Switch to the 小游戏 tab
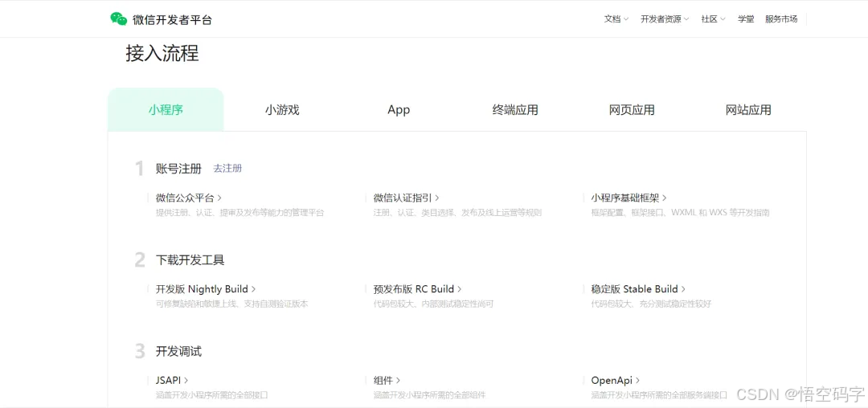Viewport: 868px width, 408px height. [282, 109]
